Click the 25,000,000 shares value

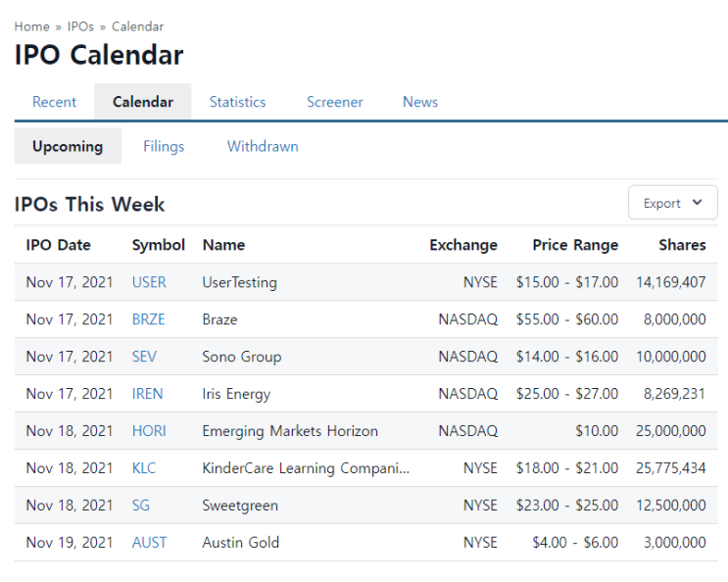click(x=671, y=431)
